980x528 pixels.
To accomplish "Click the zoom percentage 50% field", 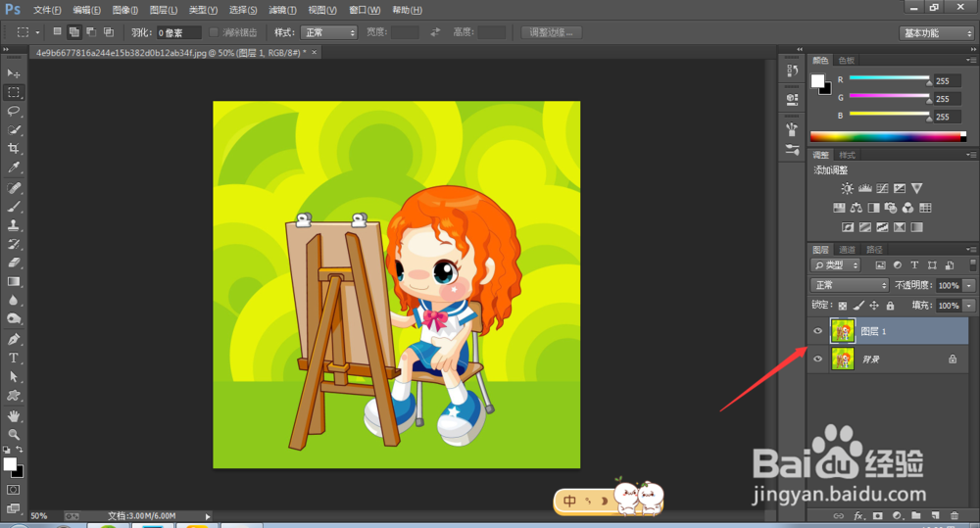I will [x=39, y=516].
